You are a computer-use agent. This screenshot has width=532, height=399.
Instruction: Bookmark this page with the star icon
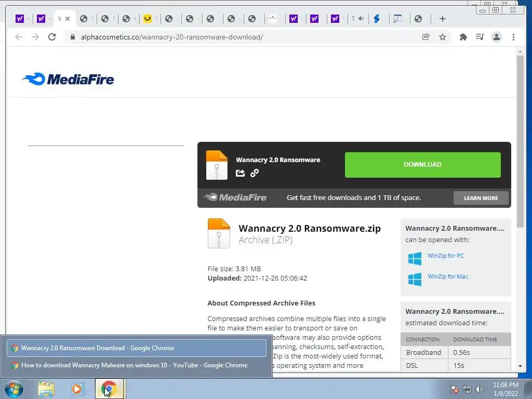[x=443, y=37]
